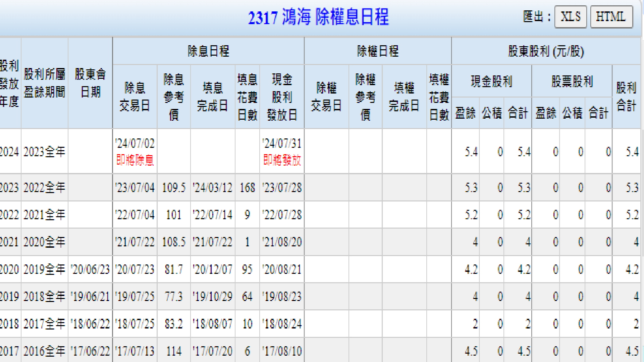The width and height of the screenshot is (644, 362).
Task: Select the 除息參考價 column header
Action: click(174, 97)
